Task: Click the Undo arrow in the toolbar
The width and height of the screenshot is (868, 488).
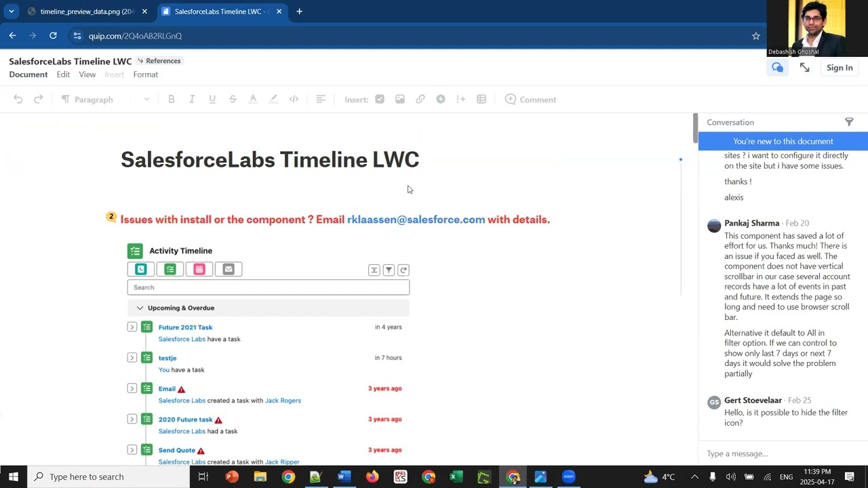Action: point(18,100)
